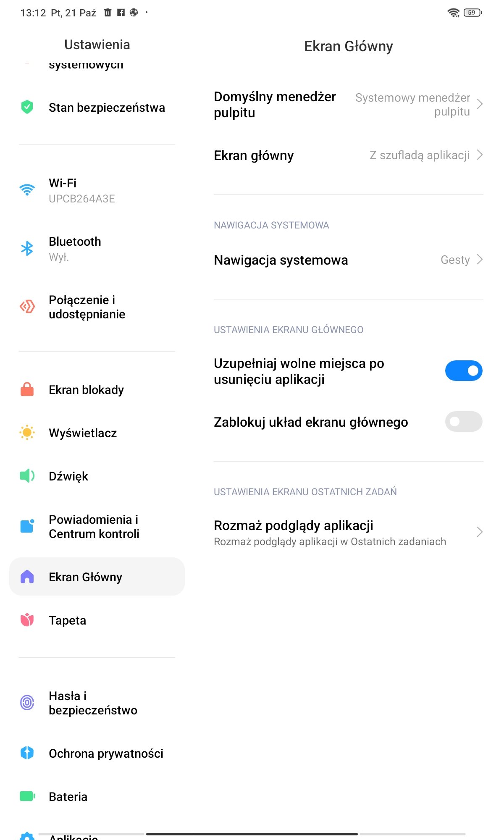Select Ekran Główny in sidebar
This screenshot has height=840, width=504.
pos(97,576)
